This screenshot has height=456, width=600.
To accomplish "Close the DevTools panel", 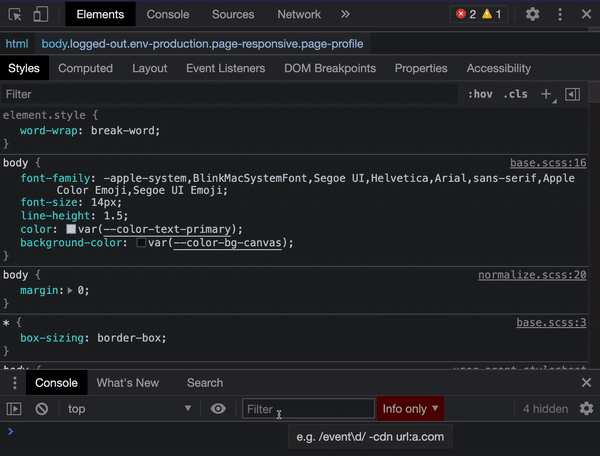I will pyautogui.click(x=586, y=15).
